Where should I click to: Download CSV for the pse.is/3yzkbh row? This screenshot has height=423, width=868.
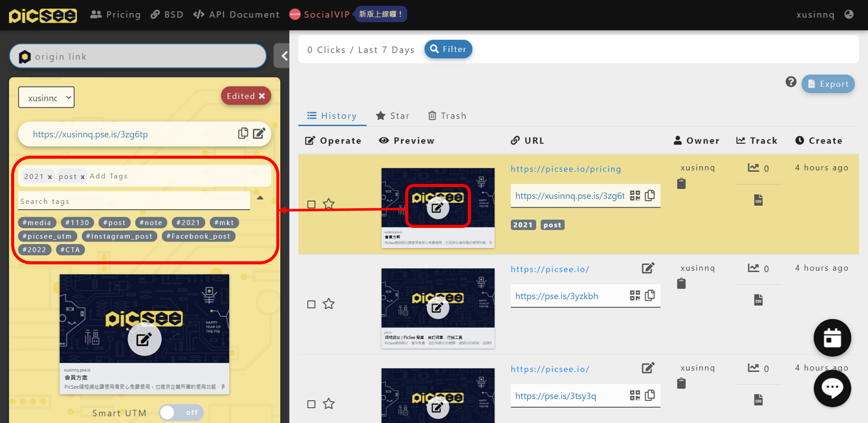tap(758, 300)
